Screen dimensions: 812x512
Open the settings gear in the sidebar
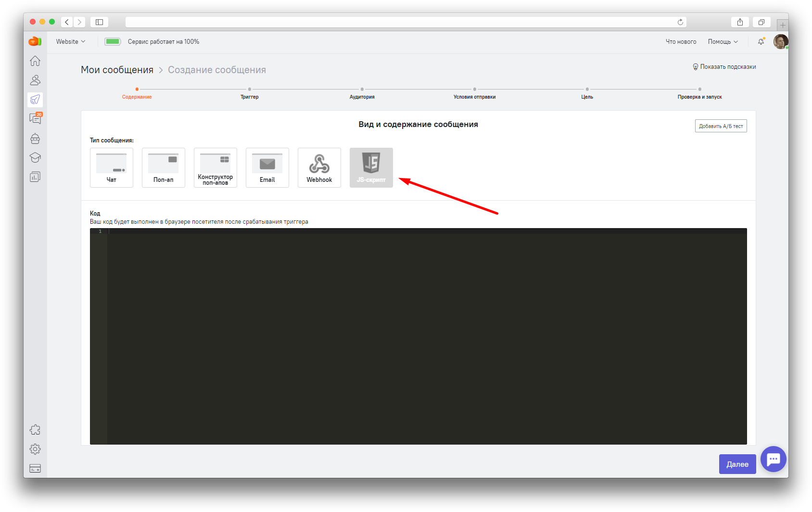pos(35,449)
